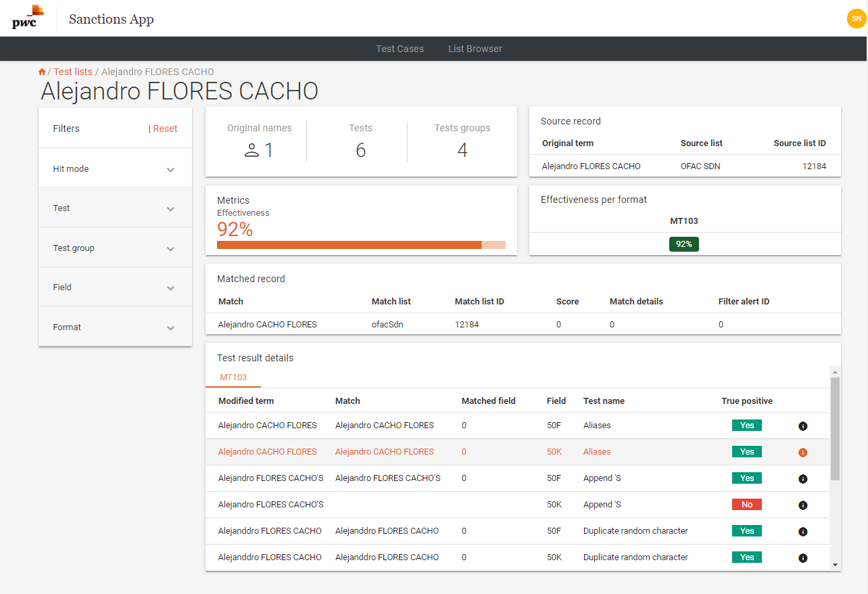The height and width of the screenshot is (594, 868).
Task: Select the MT103 tab
Action: tap(233, 378)
